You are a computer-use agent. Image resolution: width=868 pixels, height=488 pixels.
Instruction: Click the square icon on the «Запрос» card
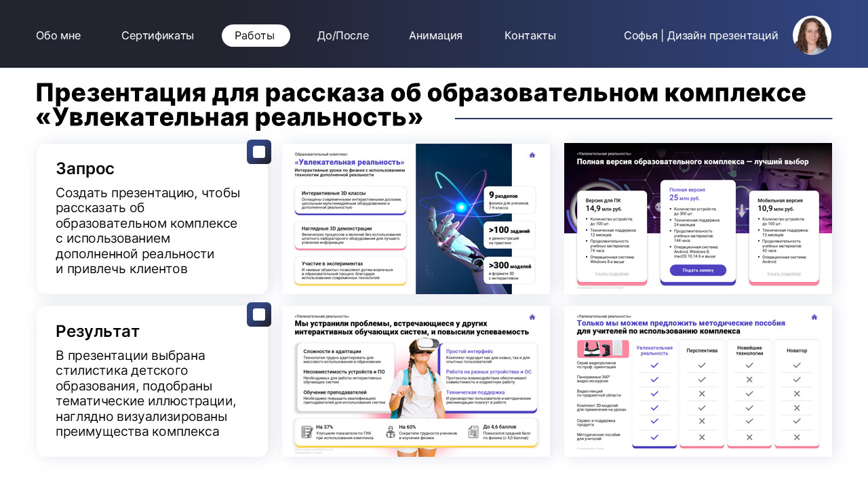(259, 152)
